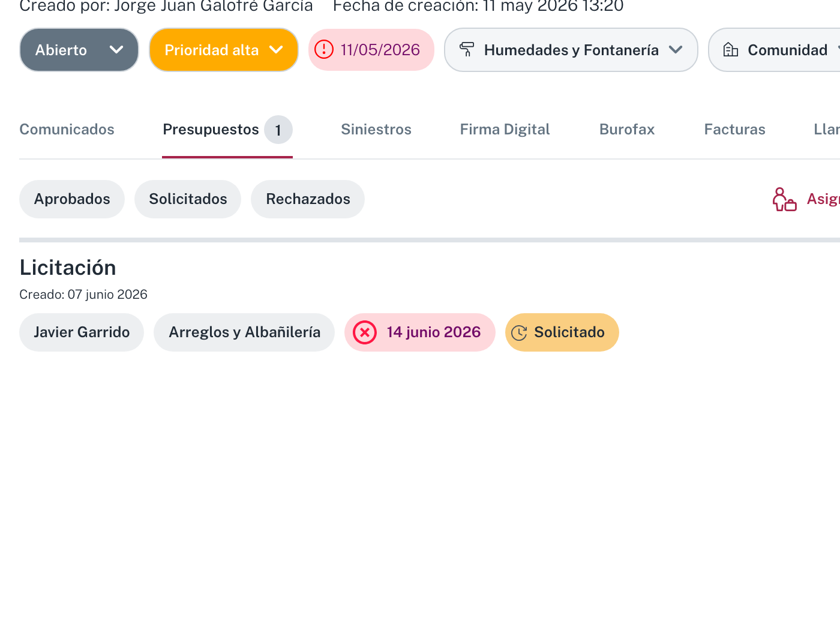The width and height of the screenshot is (840, 624).
Task: Open the Comunidad dropdown
Action: point(774,50)
